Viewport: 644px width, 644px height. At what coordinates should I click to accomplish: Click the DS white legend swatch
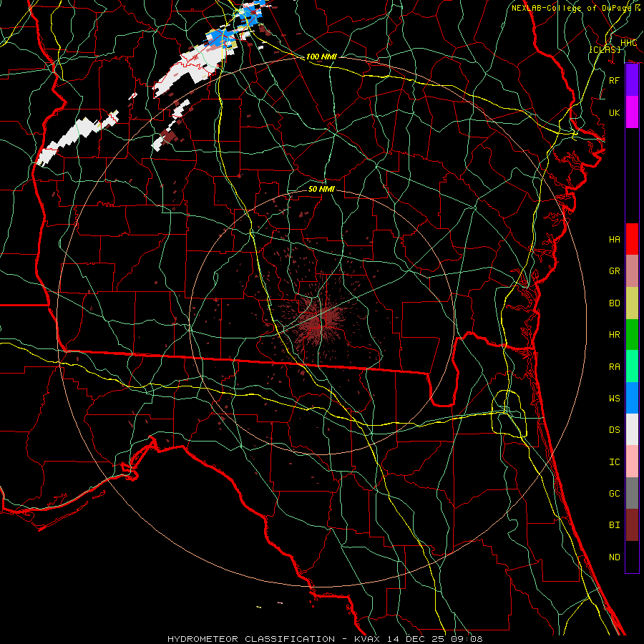[x=632, y=429]
